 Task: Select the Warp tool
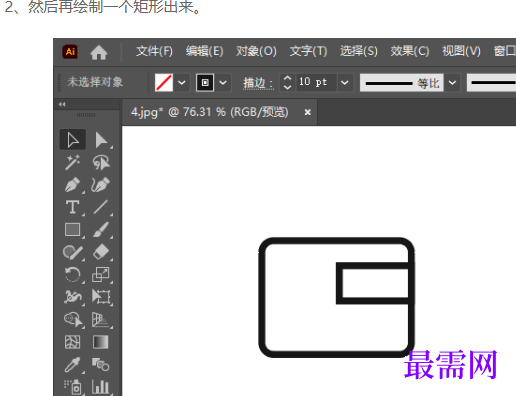(73, 297)
